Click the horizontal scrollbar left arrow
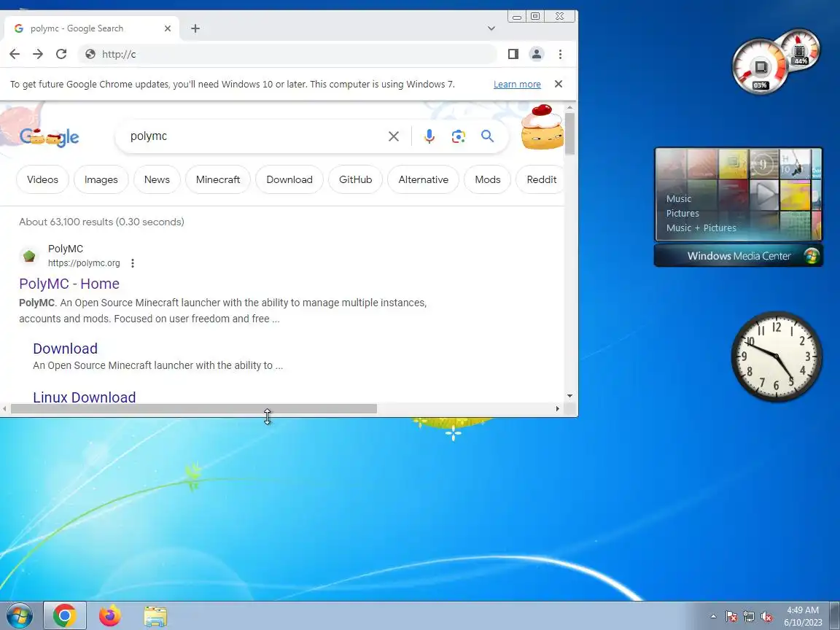The height and width of the screenshot is (630, 840). point(4,409)
